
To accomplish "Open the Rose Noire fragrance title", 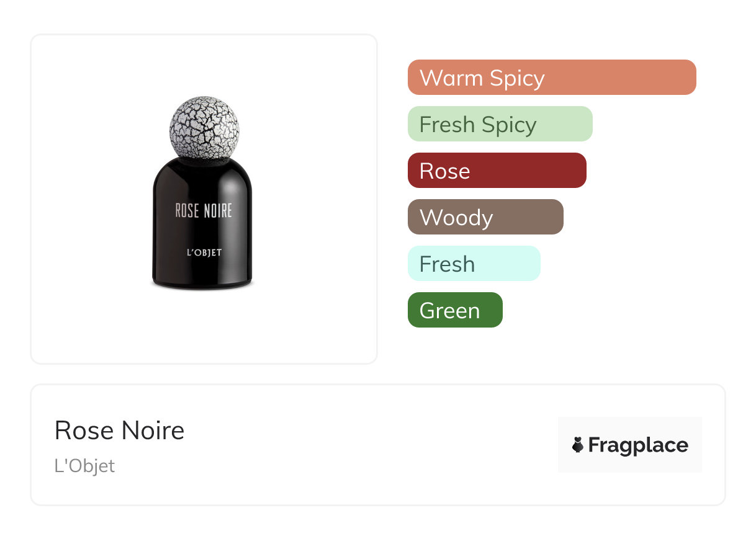I will click(119, 431).
